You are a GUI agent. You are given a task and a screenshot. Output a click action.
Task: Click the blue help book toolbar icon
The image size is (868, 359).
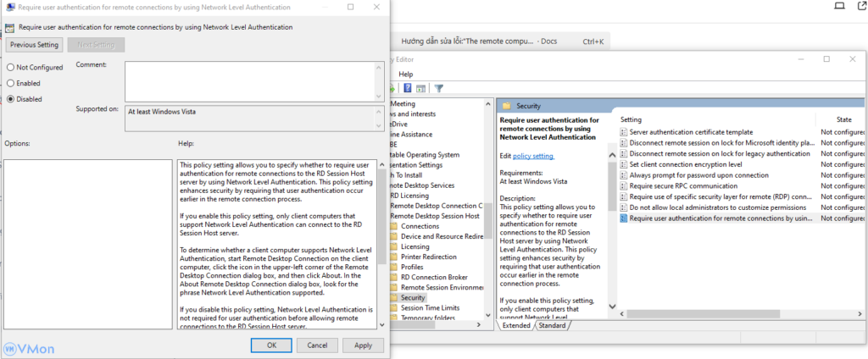click(408, 88)
